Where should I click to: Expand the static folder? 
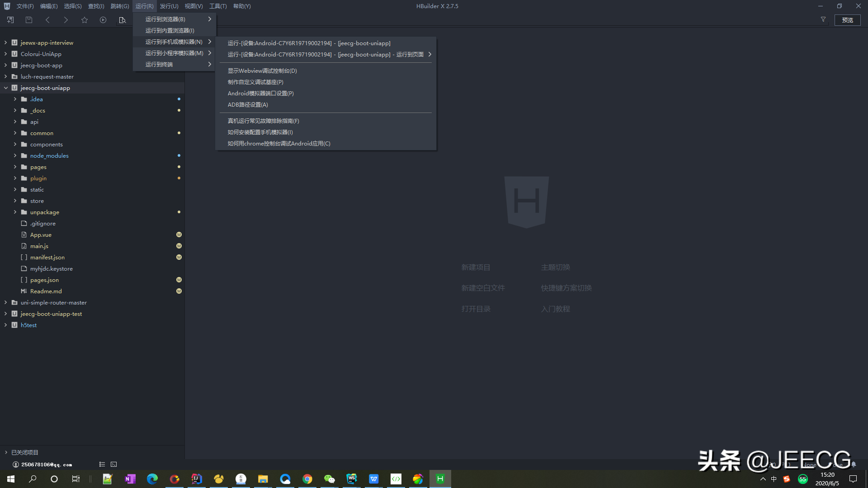click(15, 189)
